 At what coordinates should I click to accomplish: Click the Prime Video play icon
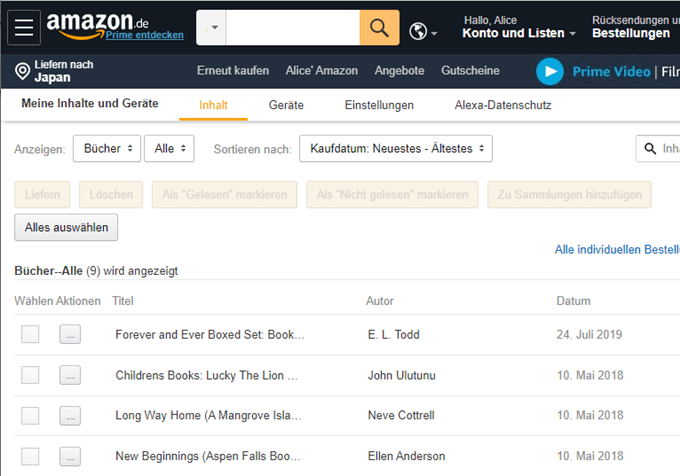[550, 72]
